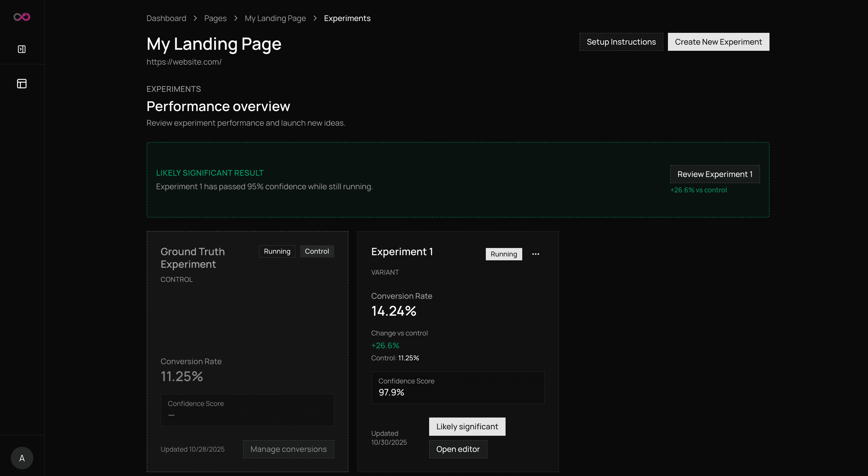Open the layout pages sidebar icon
The width and height of the screenshot is (868, 476).
coord(22,84)
